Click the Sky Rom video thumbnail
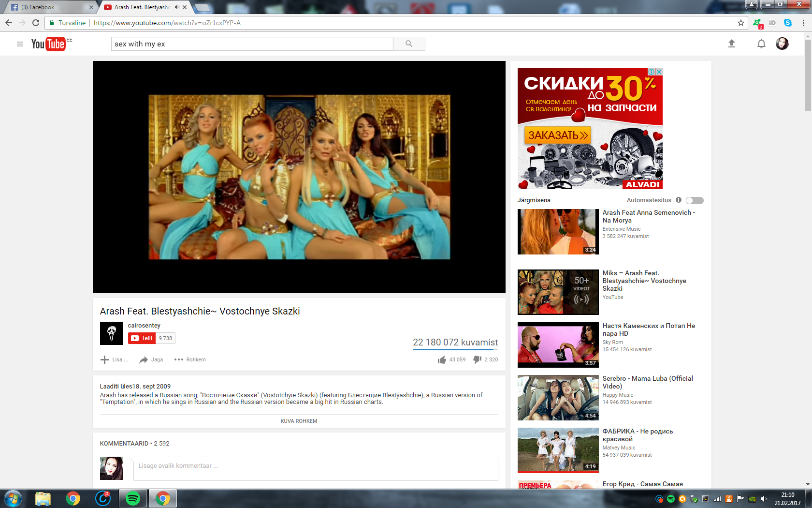Screen dimensions: 812x508 coord(558,345)
